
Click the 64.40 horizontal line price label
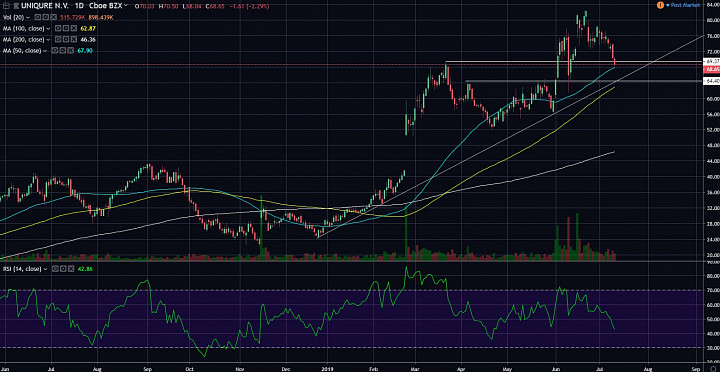[x=711, y=81]
